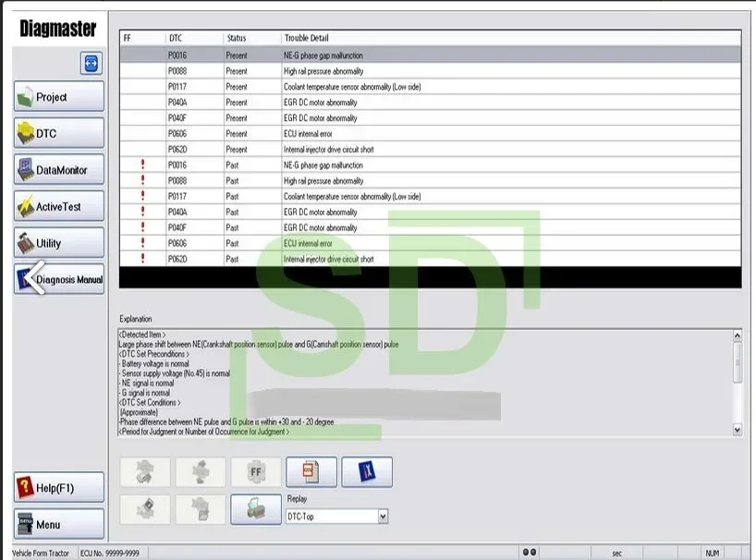
Task: Toggle the FF freeze frame button
Action: point(255,471)
